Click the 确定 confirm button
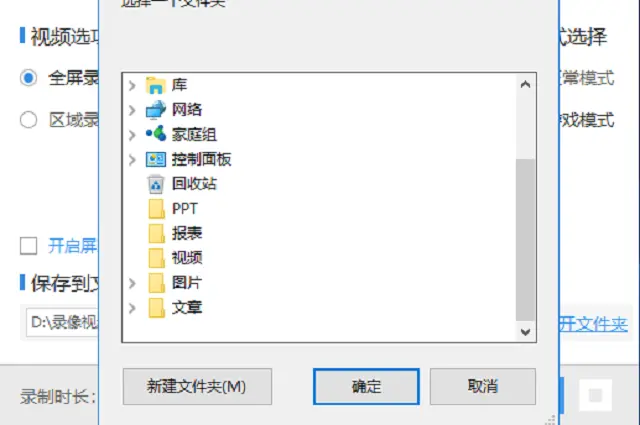 (x=366, y=387)
